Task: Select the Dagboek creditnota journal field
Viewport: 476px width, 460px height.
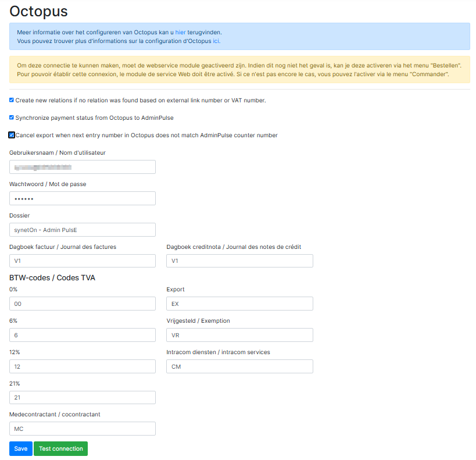Action: coord(239,261)
